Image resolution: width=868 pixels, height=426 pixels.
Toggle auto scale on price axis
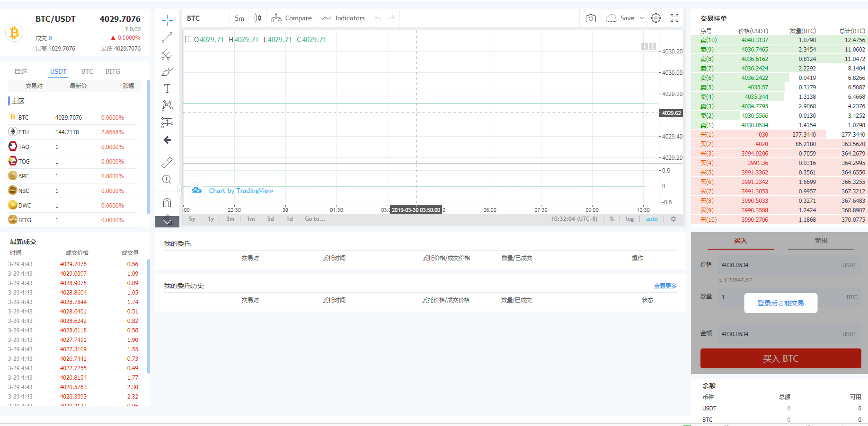point(652,219)
